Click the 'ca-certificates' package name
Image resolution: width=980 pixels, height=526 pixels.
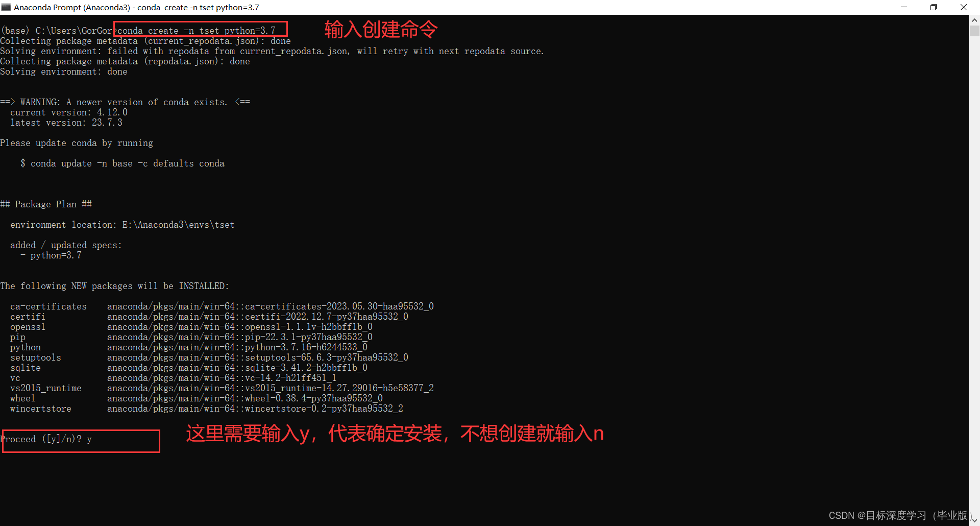[x=48, y=306]
